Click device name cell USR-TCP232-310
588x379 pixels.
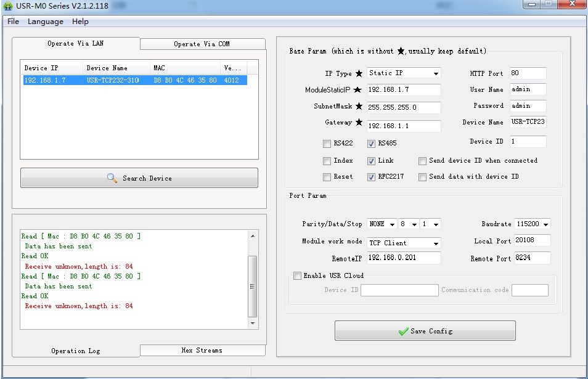[x=113, y=80]
